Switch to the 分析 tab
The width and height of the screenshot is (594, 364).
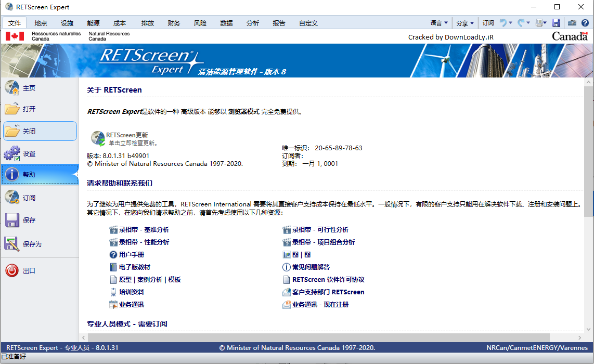(252, 23)
